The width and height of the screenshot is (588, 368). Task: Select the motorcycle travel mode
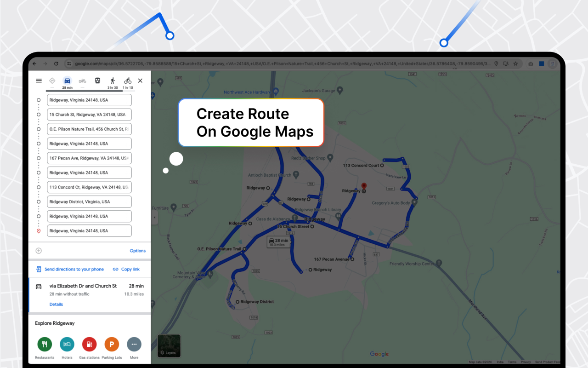82,80
